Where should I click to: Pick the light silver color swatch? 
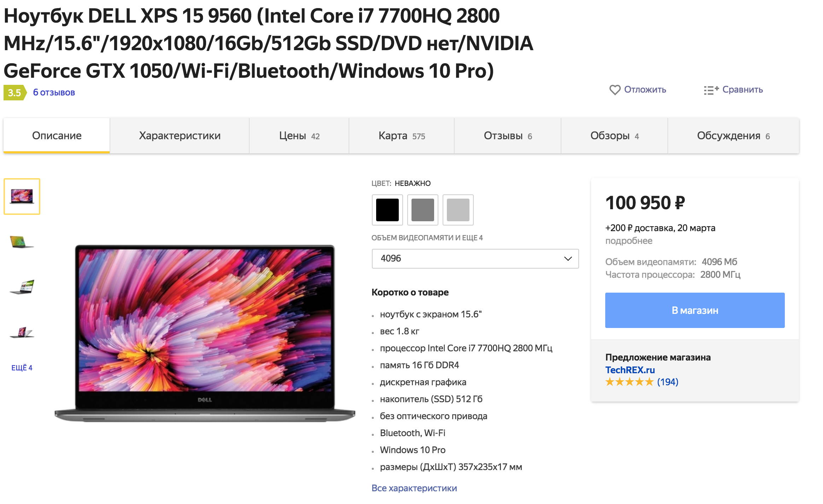point(458,210)
